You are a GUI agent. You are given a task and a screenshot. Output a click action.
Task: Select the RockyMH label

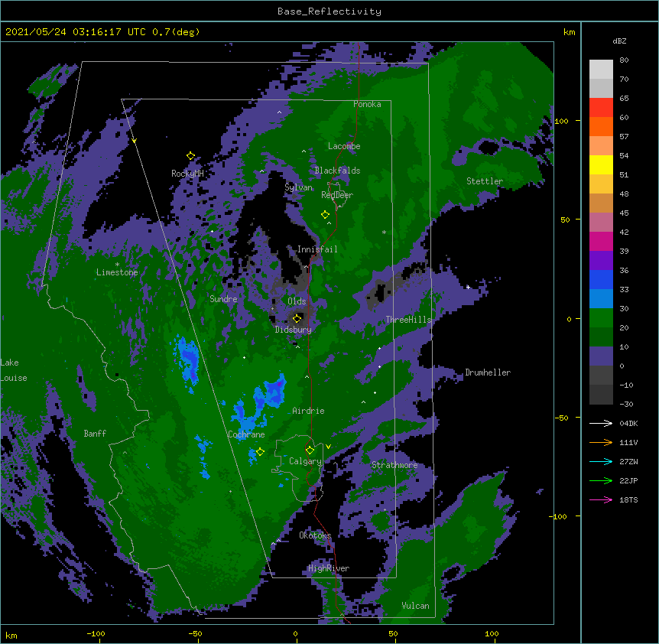[187, 174]
